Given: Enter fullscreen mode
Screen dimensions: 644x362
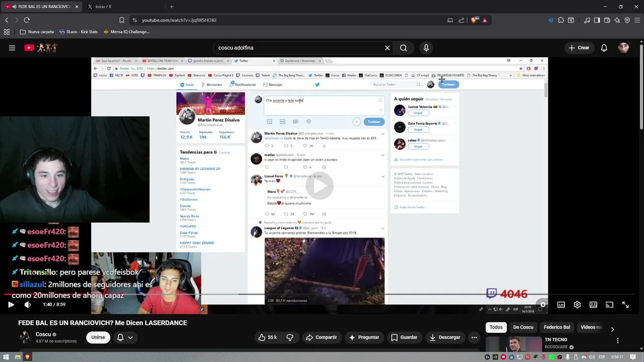Looking at the screenshot, I should pos(625,304).
